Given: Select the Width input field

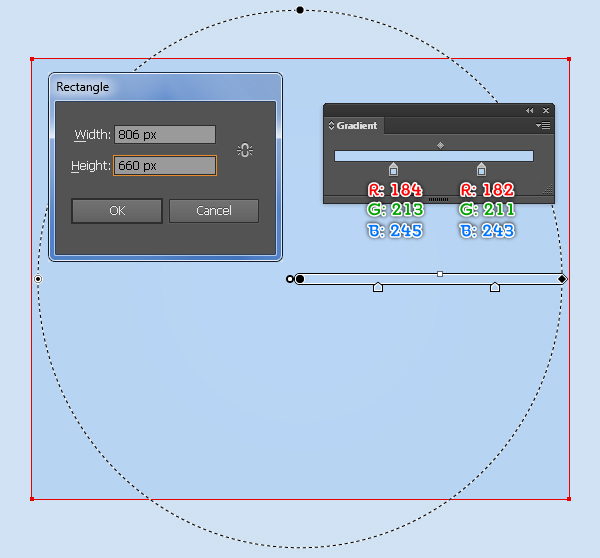Looking at the screenshot, I should 165,135.
